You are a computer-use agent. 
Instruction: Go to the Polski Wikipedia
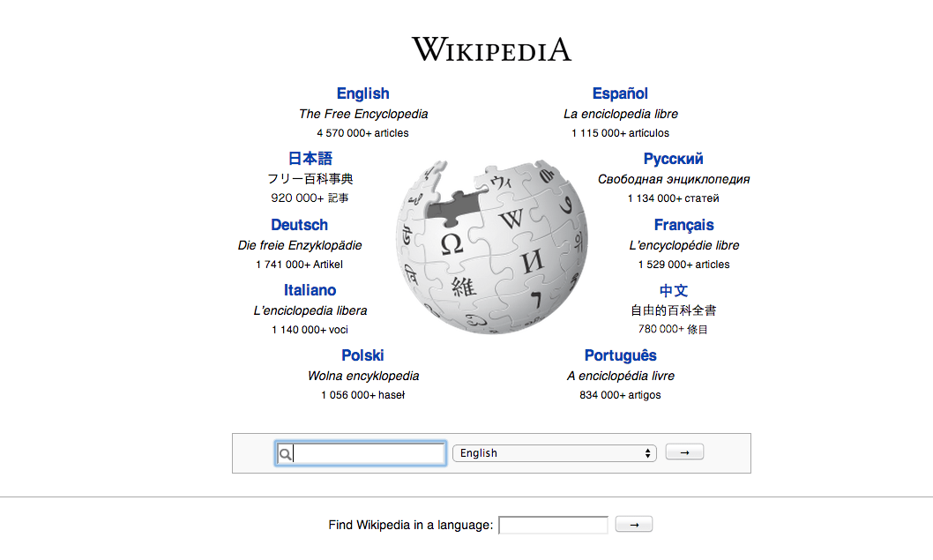coord(362,355)
